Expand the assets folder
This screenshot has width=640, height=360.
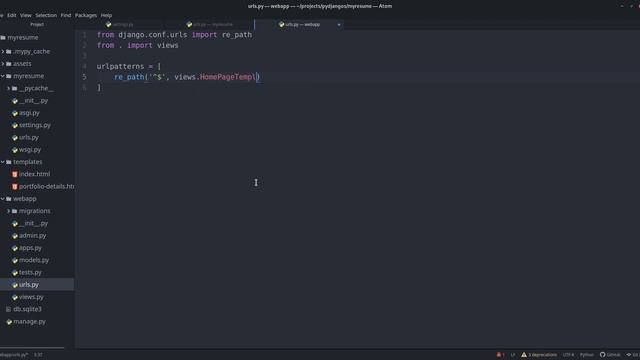(3, 64)
